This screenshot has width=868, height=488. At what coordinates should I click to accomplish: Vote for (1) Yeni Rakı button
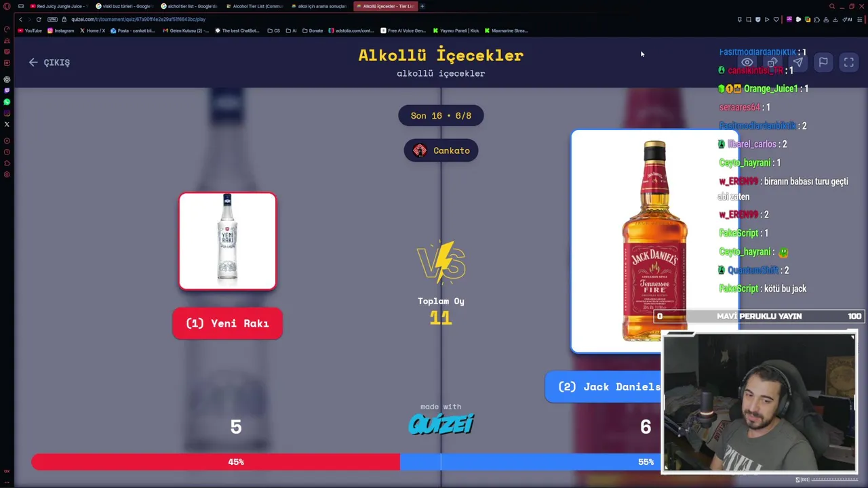227,323
